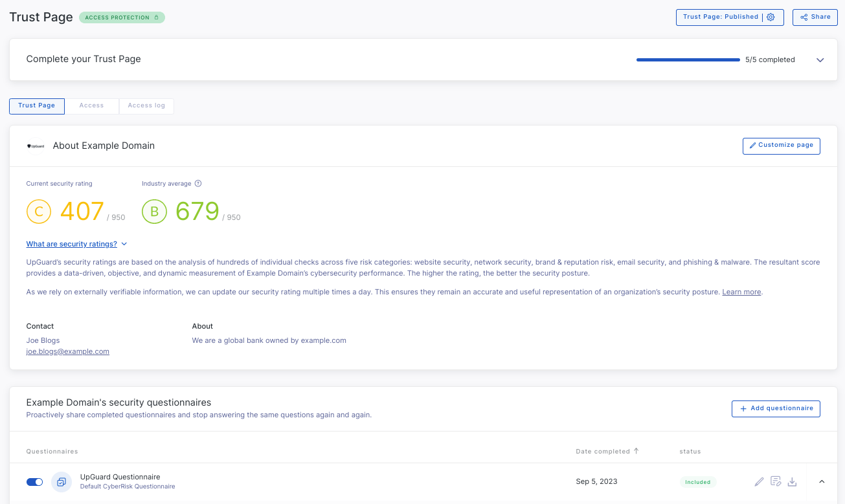Screen dimensions: 845x504
Task: Click the UpGuard logo thumbnail
Action: (x=36, y=146)
